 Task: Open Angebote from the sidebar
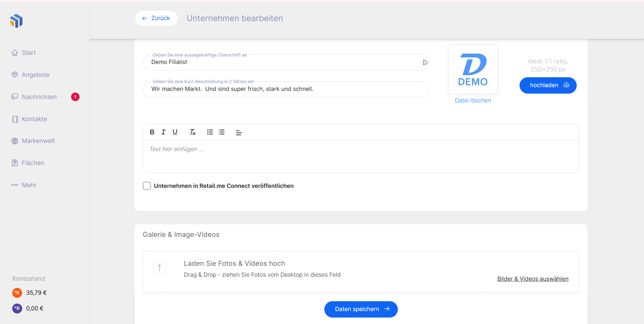(35, 75)
